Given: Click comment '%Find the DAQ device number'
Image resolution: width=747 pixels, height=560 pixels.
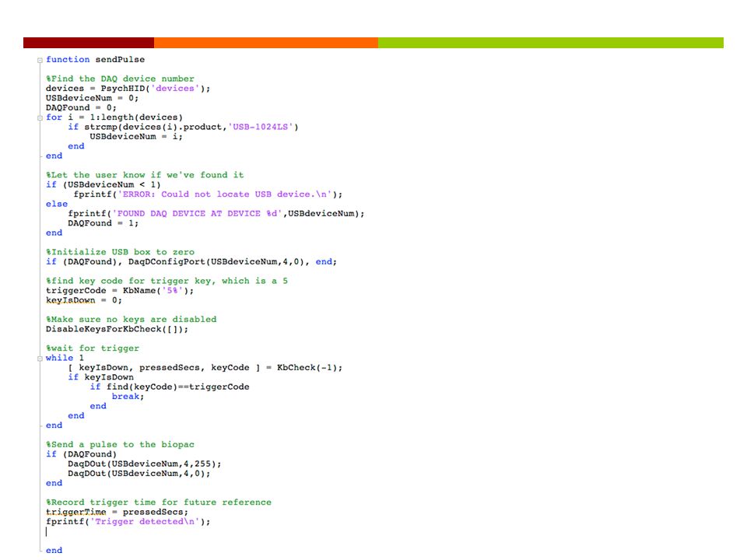Looking at the screenshot, I should pos(120,79).
